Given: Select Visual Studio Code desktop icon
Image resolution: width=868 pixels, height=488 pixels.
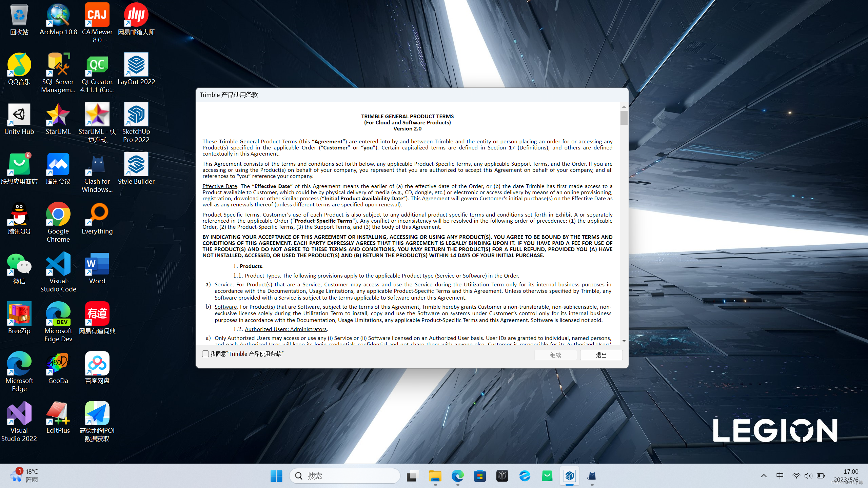Looking at the screenshot, I should point(58,272).
